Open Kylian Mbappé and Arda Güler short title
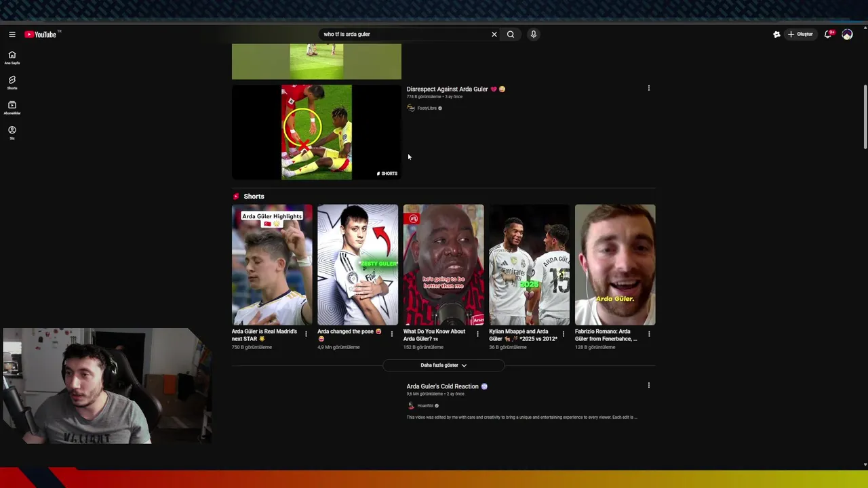The image size is (868, 488). click(523, 335)
